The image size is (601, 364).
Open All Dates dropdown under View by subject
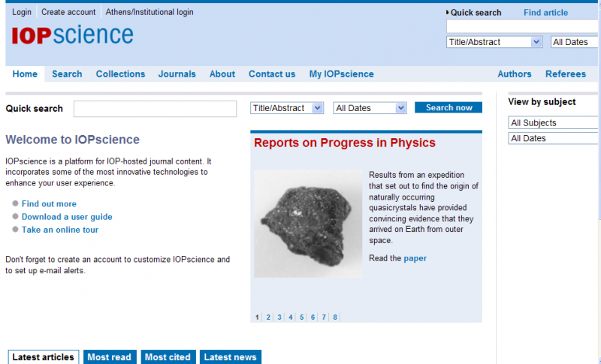pos(554,138)
